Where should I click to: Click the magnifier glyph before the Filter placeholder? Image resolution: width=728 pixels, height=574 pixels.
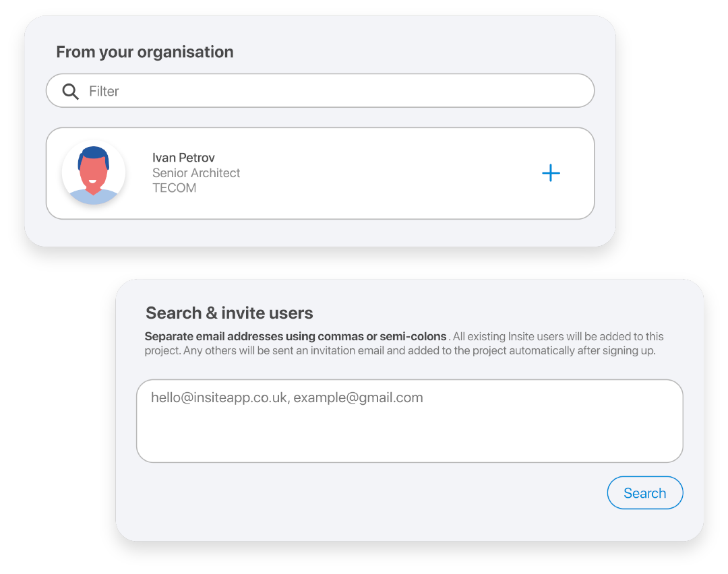pos(70,90)
